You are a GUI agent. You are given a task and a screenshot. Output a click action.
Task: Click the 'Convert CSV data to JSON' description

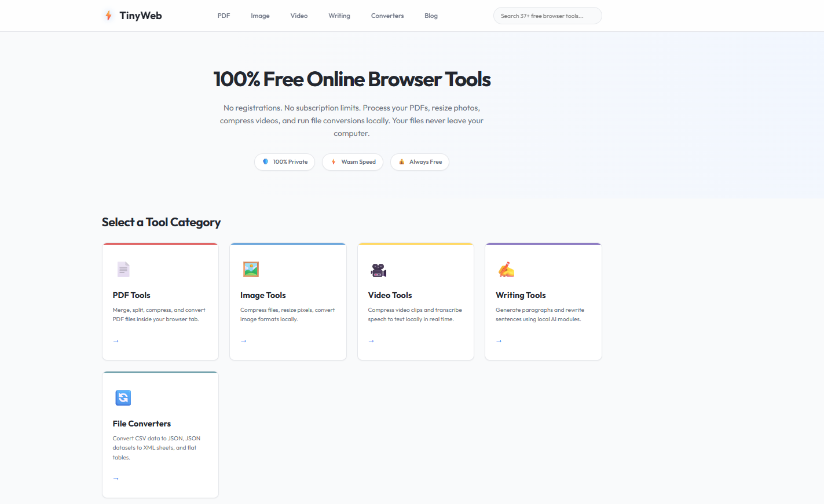pyautogui.click(x=156, y=448)
